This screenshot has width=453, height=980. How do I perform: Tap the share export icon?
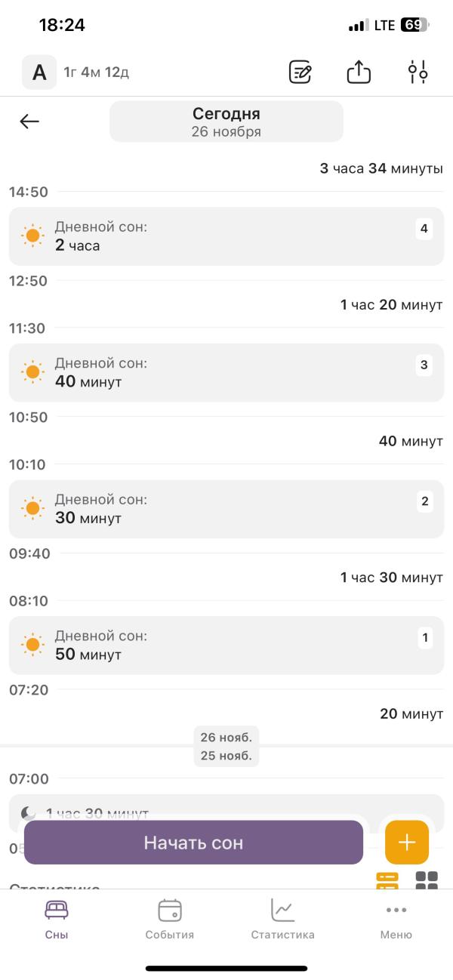(x=359, y=72)
